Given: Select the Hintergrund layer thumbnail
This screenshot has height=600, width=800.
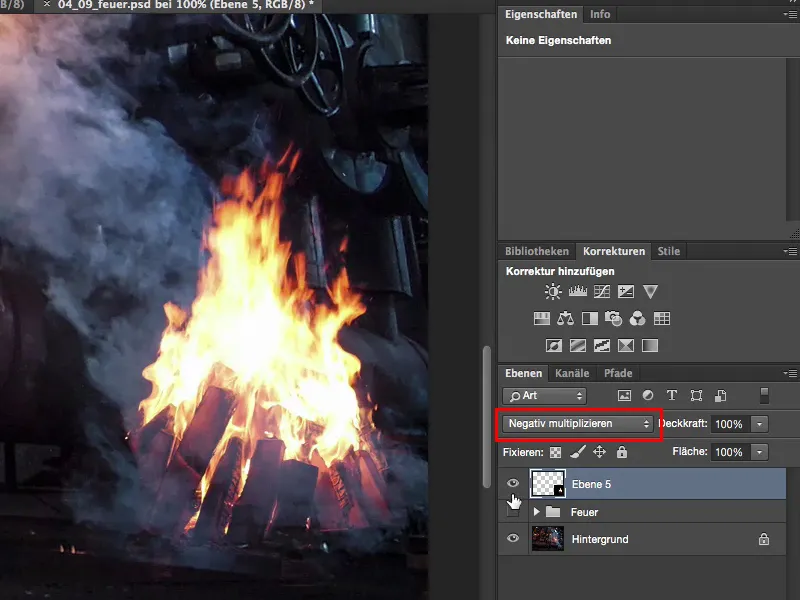Looking at the screenshot, I should [547, 539].
